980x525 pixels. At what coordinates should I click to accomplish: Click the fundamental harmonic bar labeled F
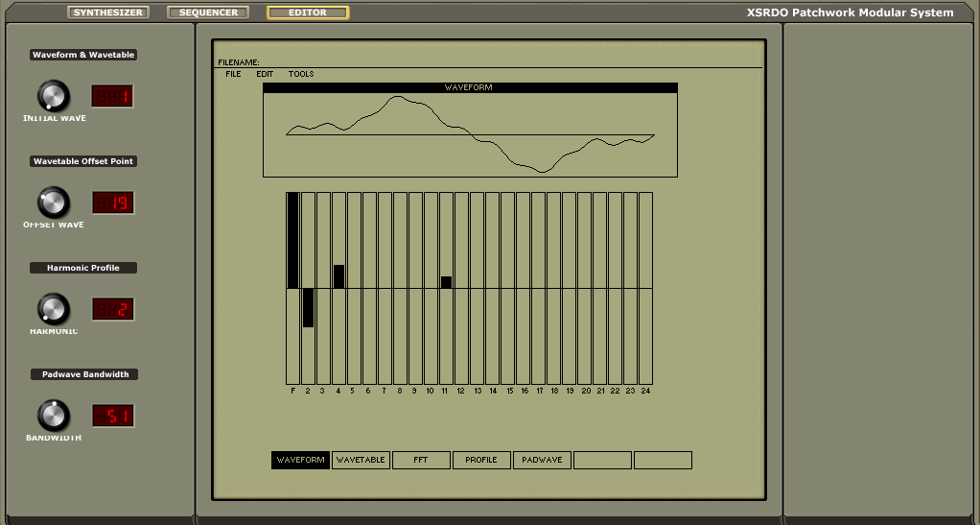click(x=292, y=288)
